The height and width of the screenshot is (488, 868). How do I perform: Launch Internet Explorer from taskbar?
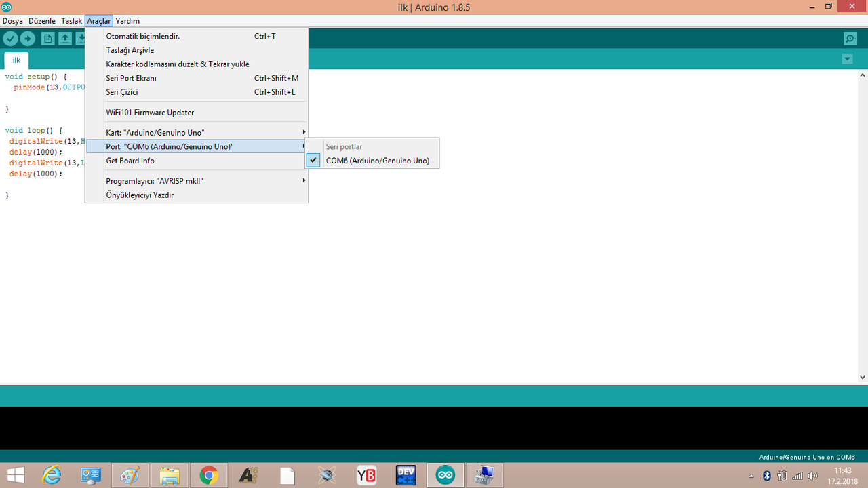52,475
